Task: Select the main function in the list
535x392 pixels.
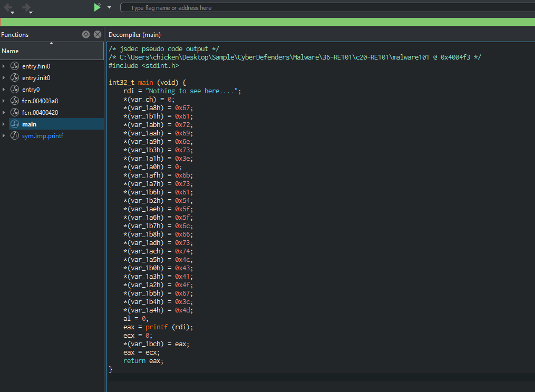Action: 30,124
